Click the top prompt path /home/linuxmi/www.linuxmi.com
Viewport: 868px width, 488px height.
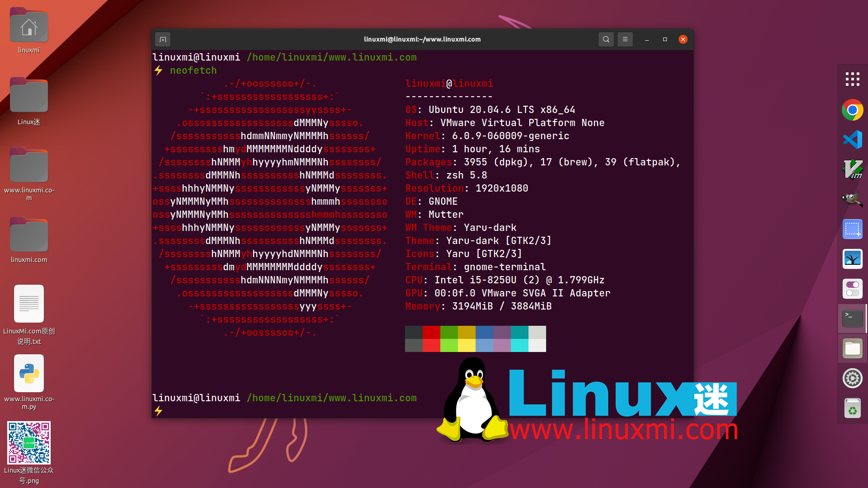331,57
